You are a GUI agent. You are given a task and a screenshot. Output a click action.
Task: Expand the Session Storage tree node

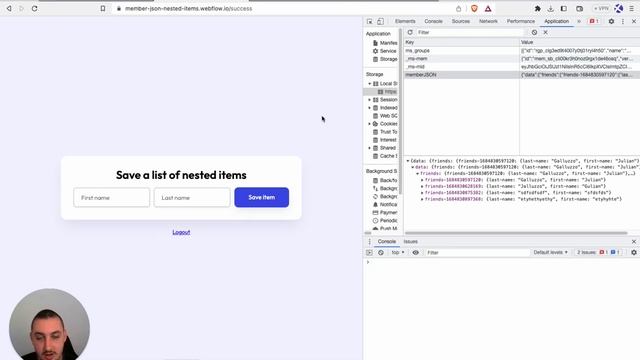click(369, 100)
